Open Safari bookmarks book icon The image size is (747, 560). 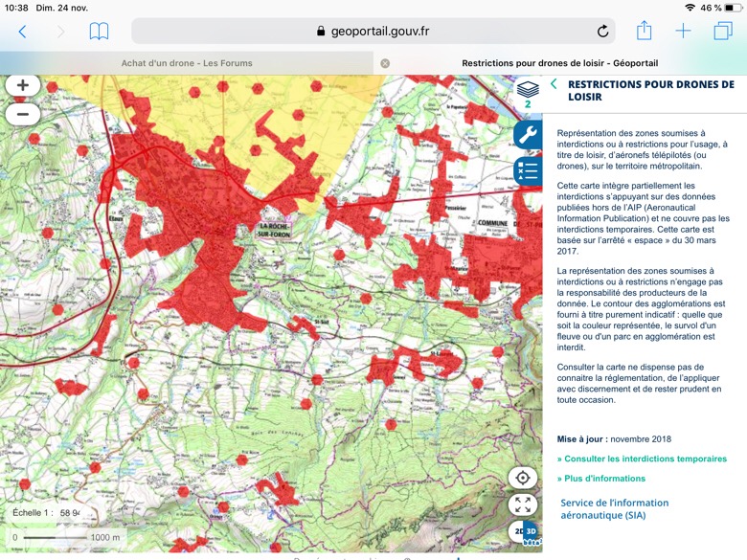(x=99, y=31)
